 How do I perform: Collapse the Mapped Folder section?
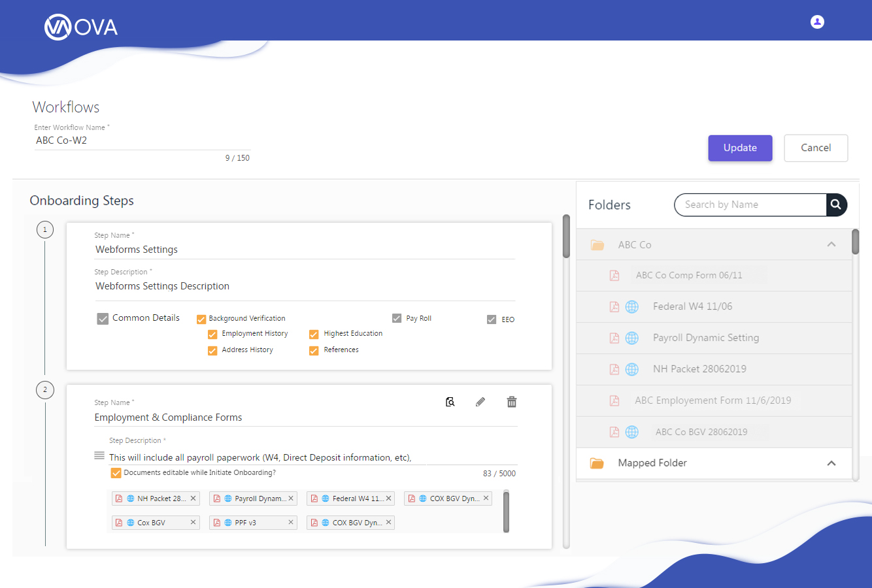[x=831, y=463]
